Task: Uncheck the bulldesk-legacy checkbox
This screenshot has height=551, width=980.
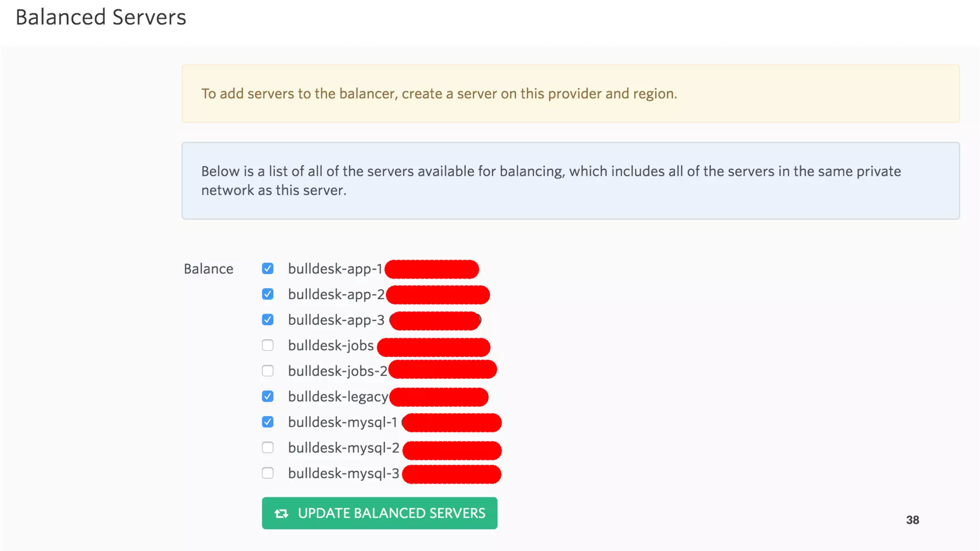Action: pyautogui.click(x=267, y=396)
